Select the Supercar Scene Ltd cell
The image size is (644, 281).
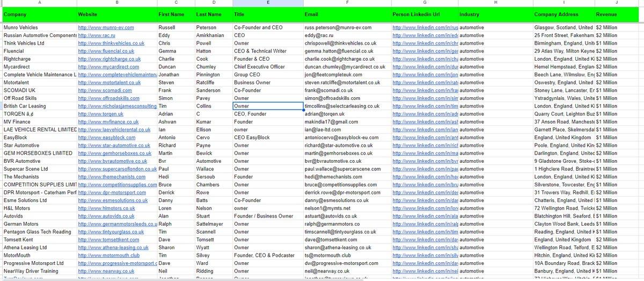click(x=39, y=169)
